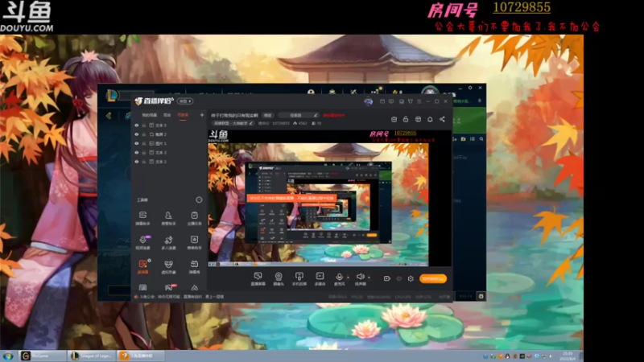Click the gift box icon in companion header
The width and height of the screenshot is (644, 362).
[x=394, y=119]
